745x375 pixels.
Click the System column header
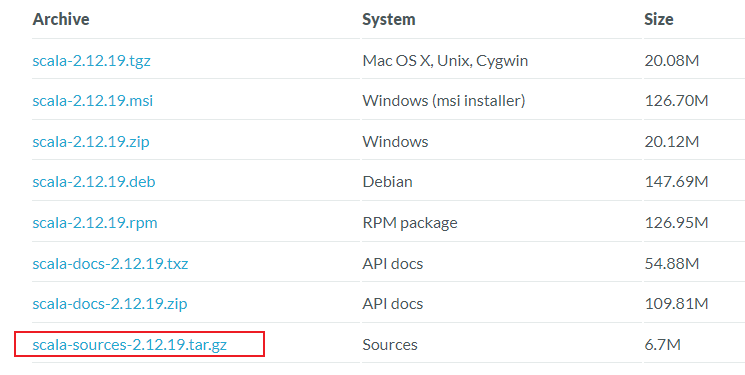[x=389, y=19]
